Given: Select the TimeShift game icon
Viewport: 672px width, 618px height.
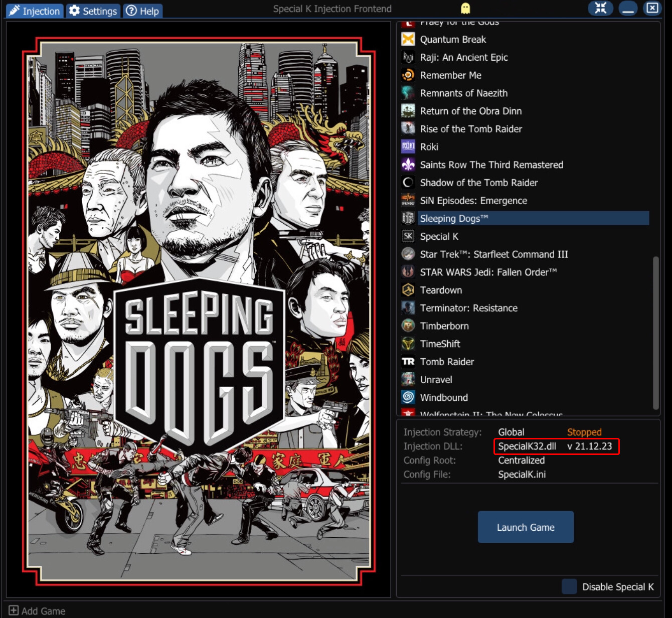Looking at the screenshot, I should point(408,344).
